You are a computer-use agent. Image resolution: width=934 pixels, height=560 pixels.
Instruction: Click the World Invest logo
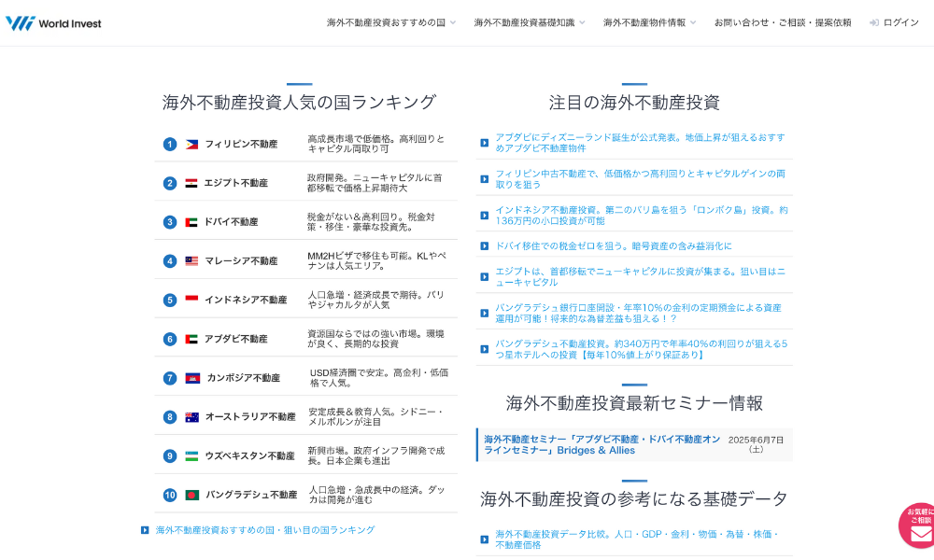53,22
